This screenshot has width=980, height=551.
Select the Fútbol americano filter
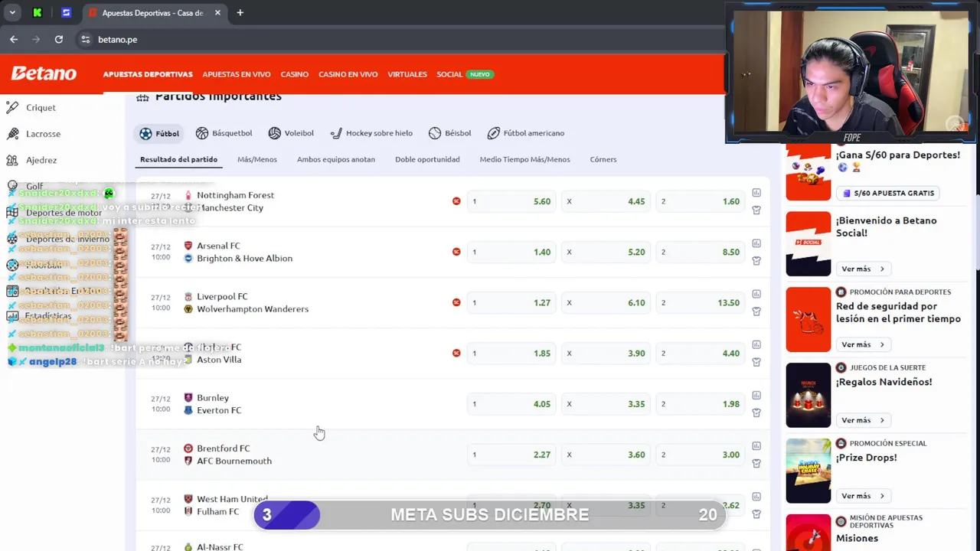(x=526, y=133)
